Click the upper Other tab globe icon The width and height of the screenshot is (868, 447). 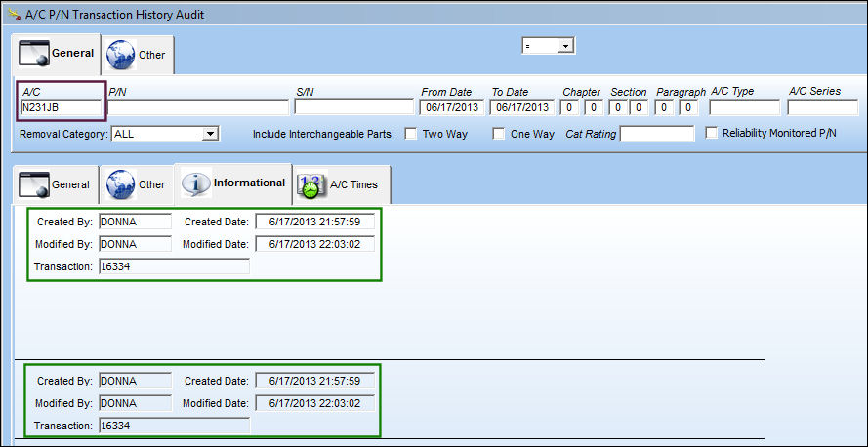(x=121, y=55)
